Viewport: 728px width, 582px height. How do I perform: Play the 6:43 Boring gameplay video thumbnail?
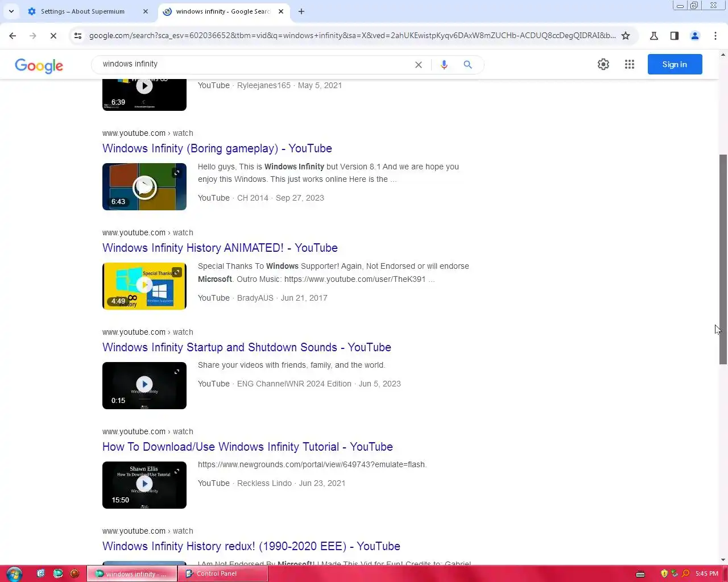pyautogui.click(x=144, y=186)
